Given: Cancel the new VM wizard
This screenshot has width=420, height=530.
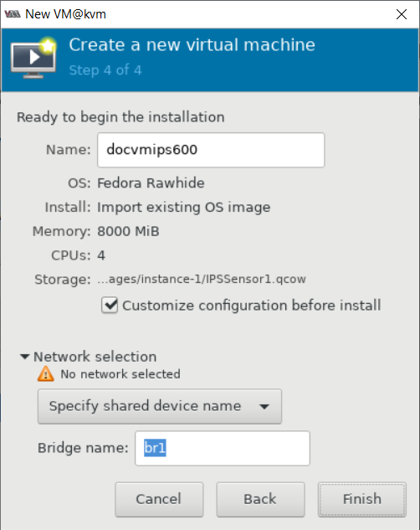Looking at the screenshot, I should click(x=159, y=499).
